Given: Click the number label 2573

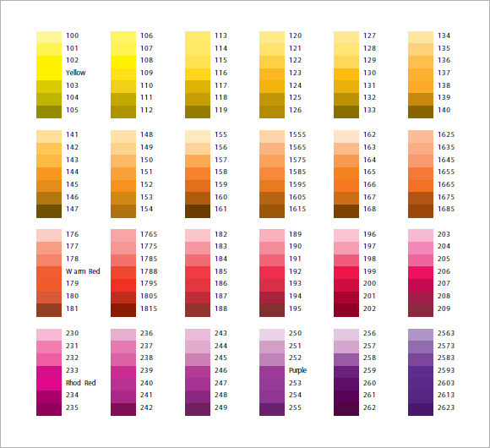Looking at the screenshot, I should [446, 346].
